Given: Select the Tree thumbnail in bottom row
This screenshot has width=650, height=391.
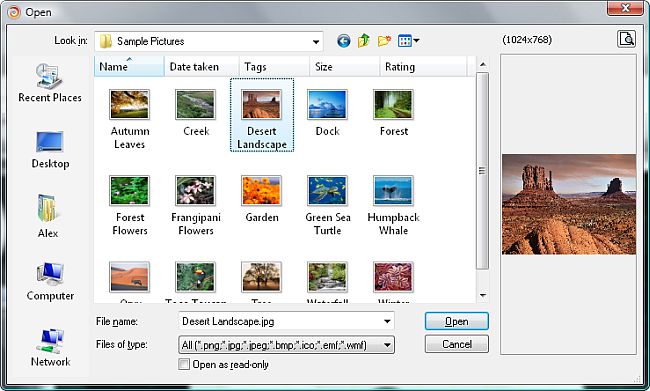Looking at the screenshot, I should (x=262, y=277).
